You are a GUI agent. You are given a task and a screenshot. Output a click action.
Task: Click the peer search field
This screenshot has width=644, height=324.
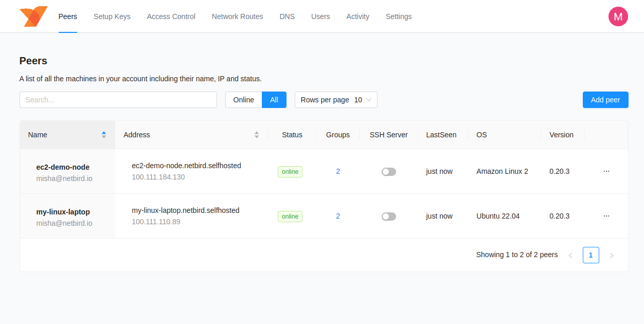coord(118,100)
